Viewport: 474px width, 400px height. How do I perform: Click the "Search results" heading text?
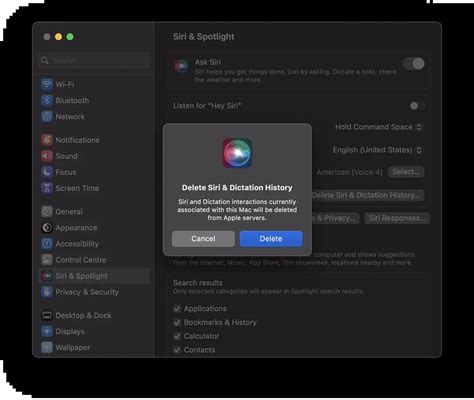(198, 283)
